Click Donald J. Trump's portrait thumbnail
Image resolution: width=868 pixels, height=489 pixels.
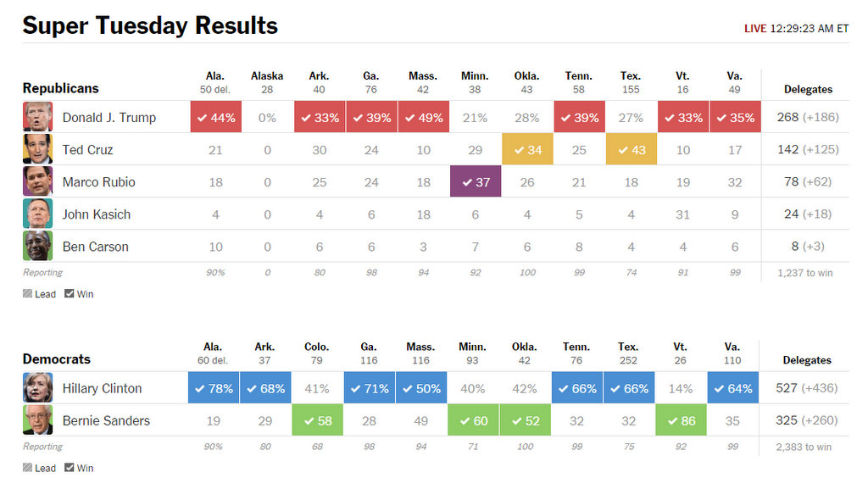(x=37, y=117)
